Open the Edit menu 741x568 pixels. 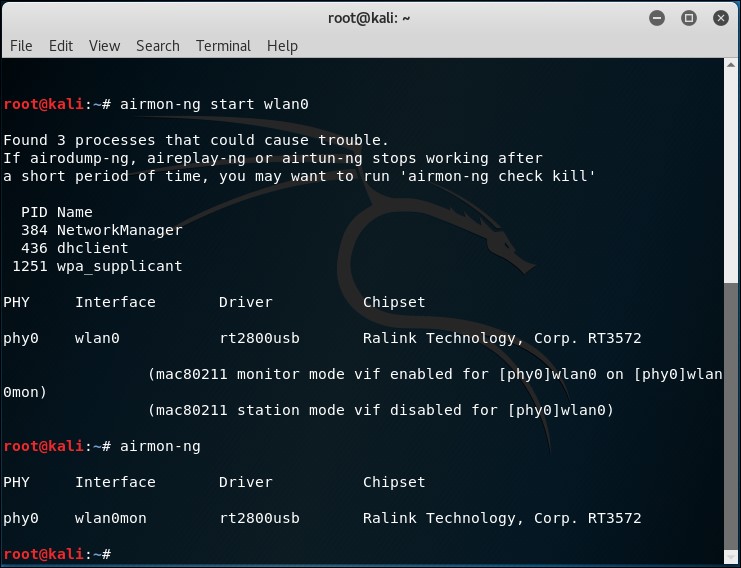point(61,46)
